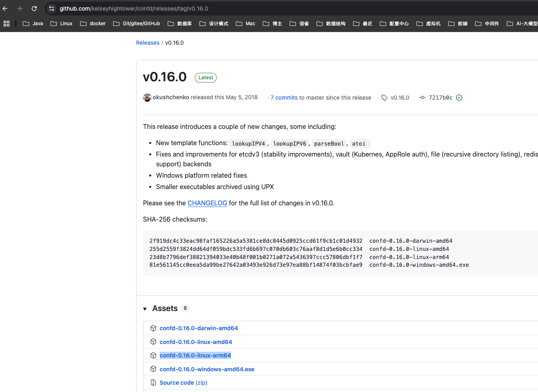Open the 最近 bookmarks folder
This screenshot has height=392, width=538.
point(363,24)
